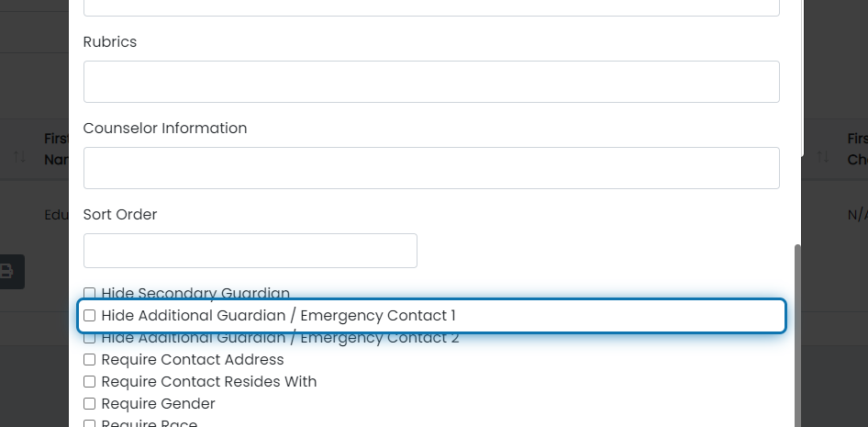Image resolution: width=868 pixels, height=427 pixels.
Task: Click into the Counselor Information field
Action: pyautogui.click(x=431, y=168)
